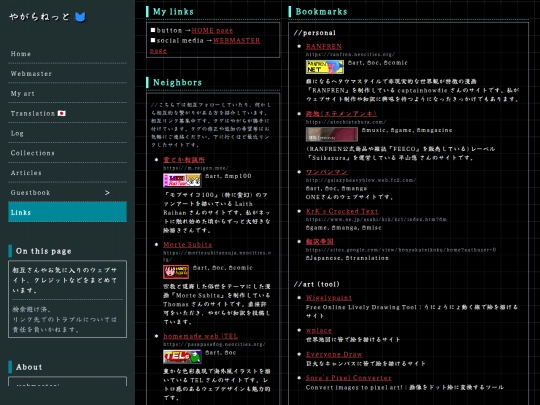Open the Guestbook menu item
540x405 pixels.
pos(68,193)
